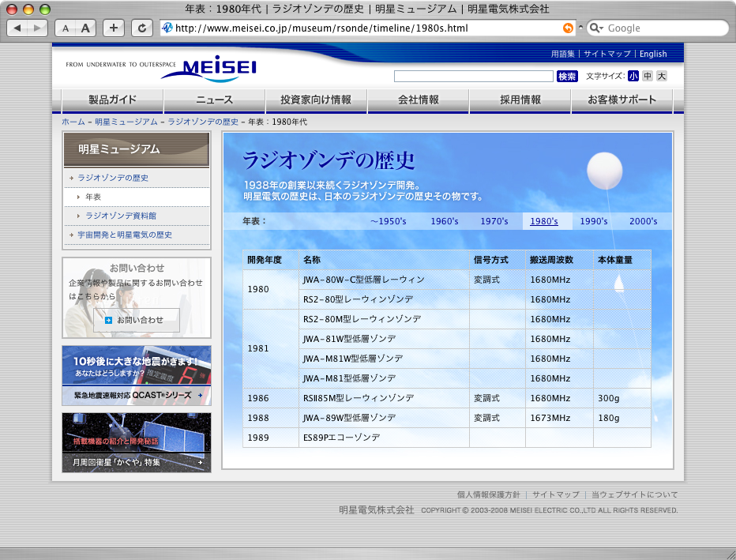Expand ラジオゾンデの歴史 in sidebar
The image size is (736, 560).
click(x=113, y=178)
